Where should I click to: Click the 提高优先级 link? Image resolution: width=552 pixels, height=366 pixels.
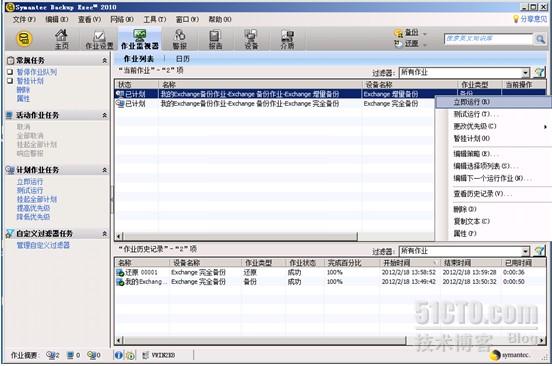(x=33, y=208)
